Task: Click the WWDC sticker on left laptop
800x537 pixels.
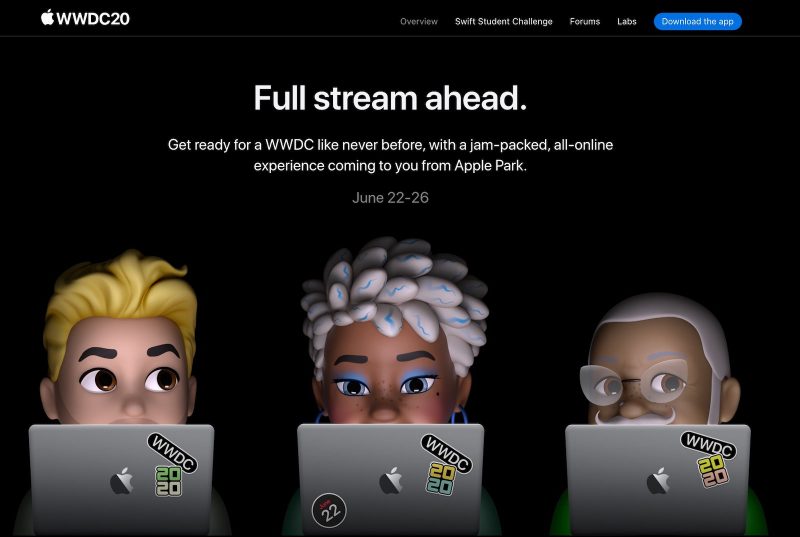Action: 172,452
